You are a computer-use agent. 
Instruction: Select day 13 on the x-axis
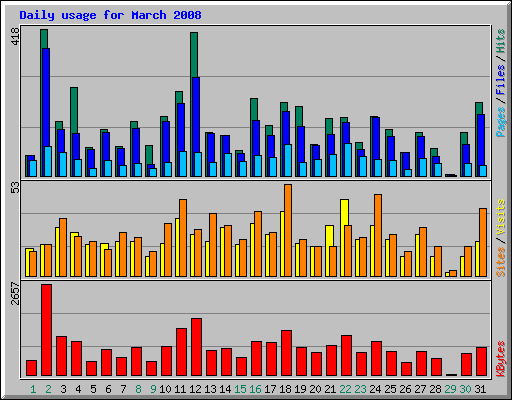click(x=210, y=389)
